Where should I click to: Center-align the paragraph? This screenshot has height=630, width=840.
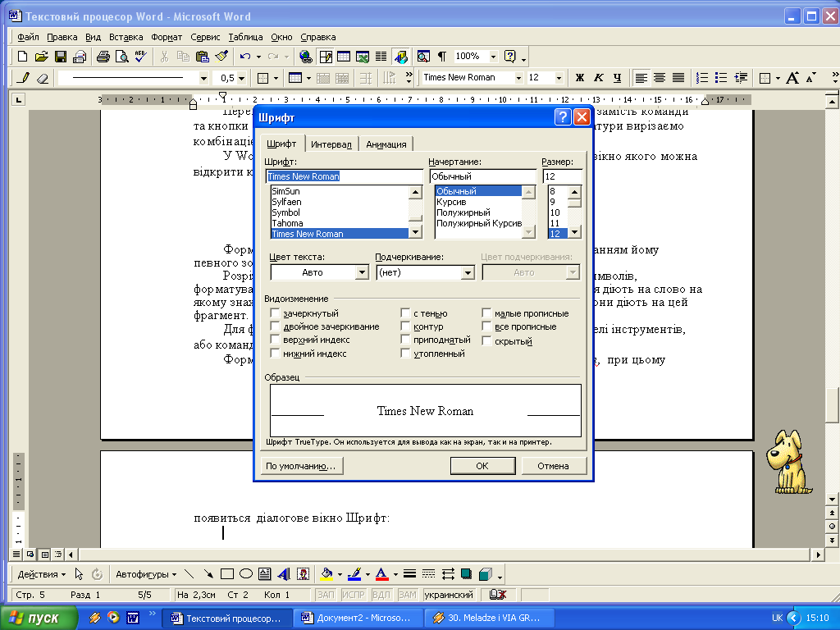click(660, 78)
